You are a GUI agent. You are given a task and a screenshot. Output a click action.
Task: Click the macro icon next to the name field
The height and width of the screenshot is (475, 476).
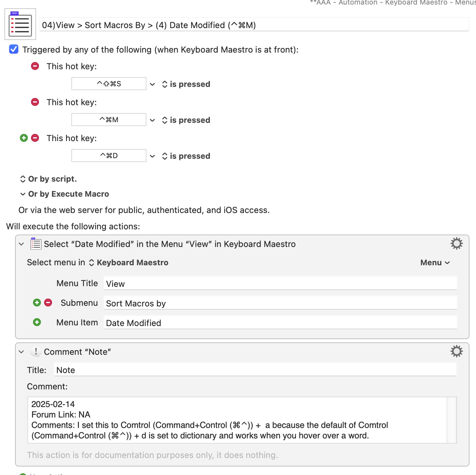[20, 25]
